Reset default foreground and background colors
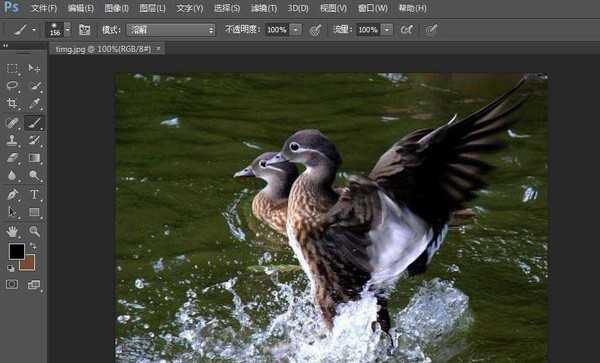 tap(11, 269)
